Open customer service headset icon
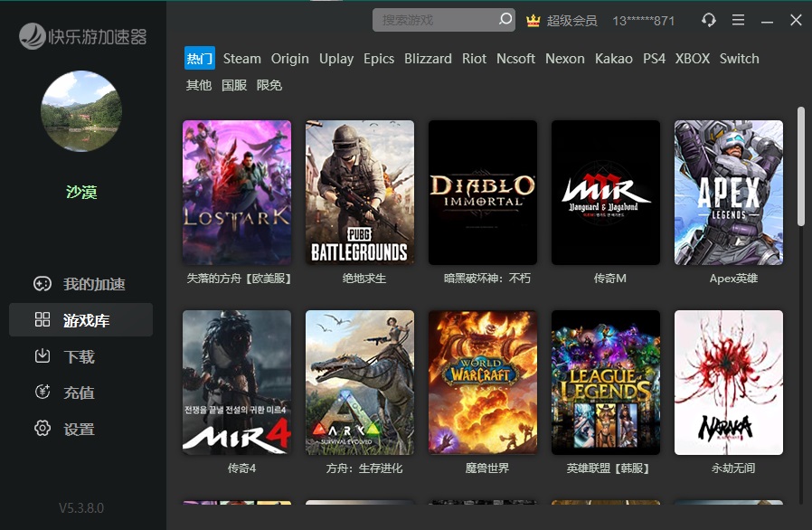This screenshot has height=530, width=812. pyautogui.click(x=709, y=20)
